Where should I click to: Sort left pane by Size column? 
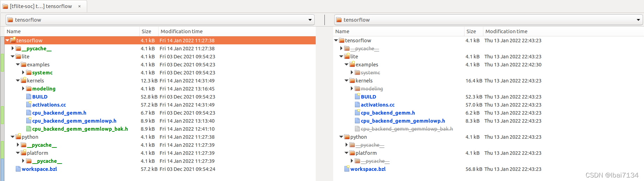(149, 31)
